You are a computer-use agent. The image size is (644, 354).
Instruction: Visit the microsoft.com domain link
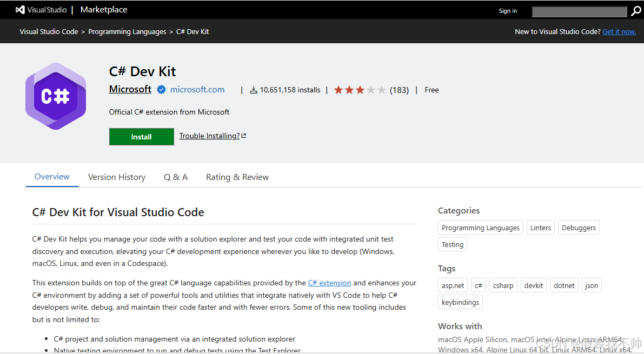(x=197, y=90)
